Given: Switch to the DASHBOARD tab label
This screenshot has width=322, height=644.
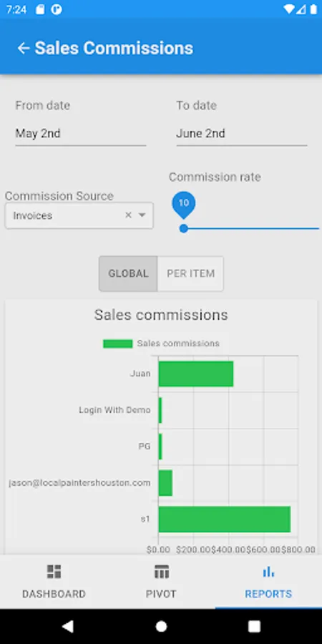Looking at the screenshot, I should [54, 594].
